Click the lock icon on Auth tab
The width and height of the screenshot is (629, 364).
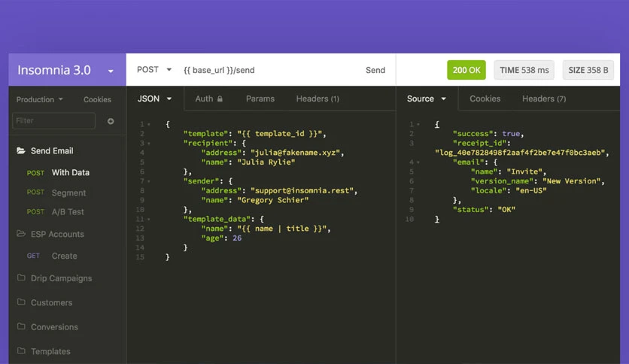click(220, 99)
